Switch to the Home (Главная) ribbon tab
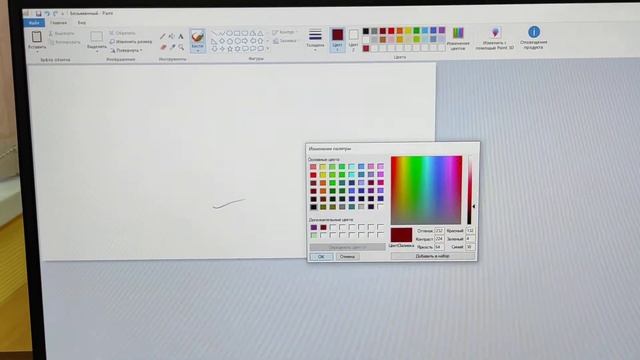This screenshot has width=640, height=360. point(58,23)
